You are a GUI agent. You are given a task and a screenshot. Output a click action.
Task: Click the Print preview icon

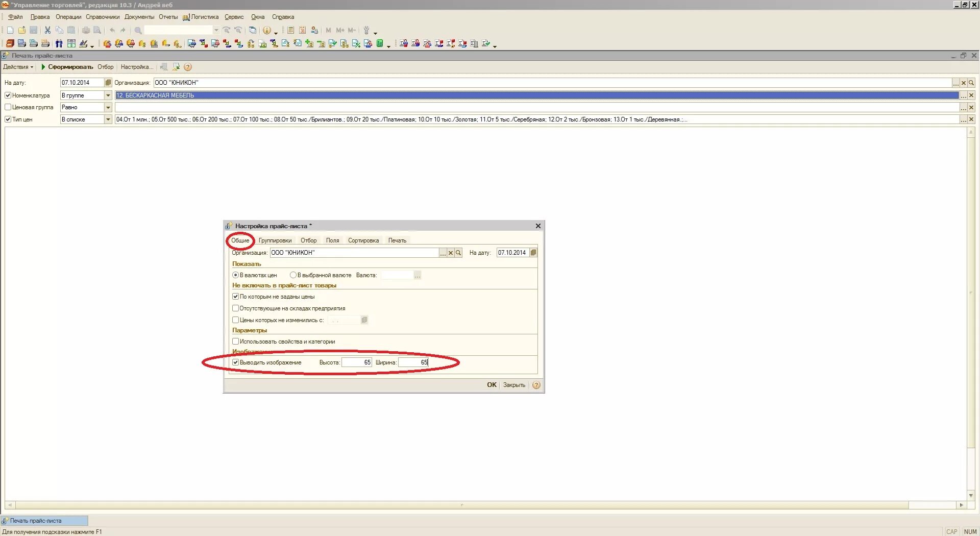[97, 30]
